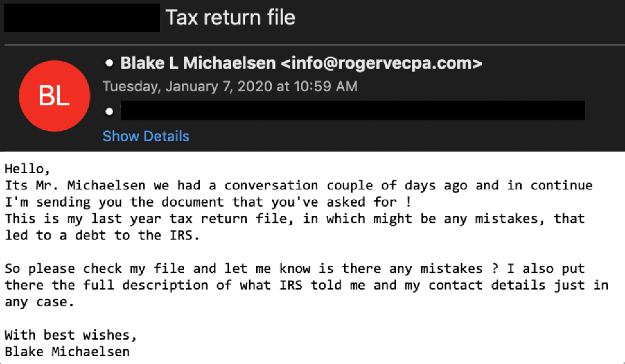Click the line starting This is my last year

coord(295,219)
